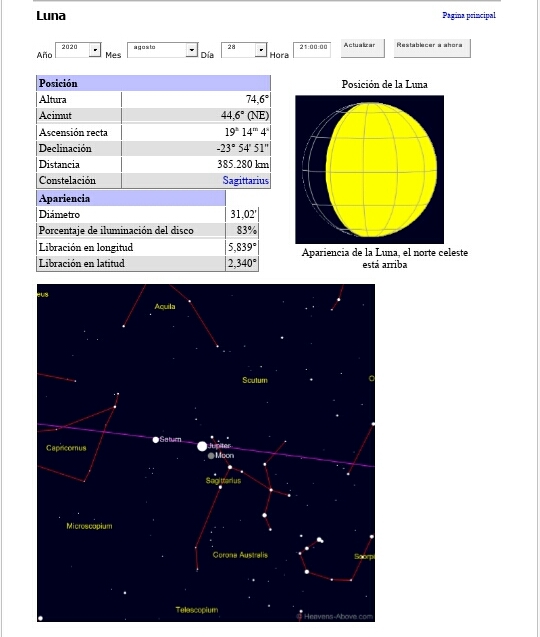Click the Saturn marker on star chart
This screenshot has width=540, height=637.
(156, 440)
